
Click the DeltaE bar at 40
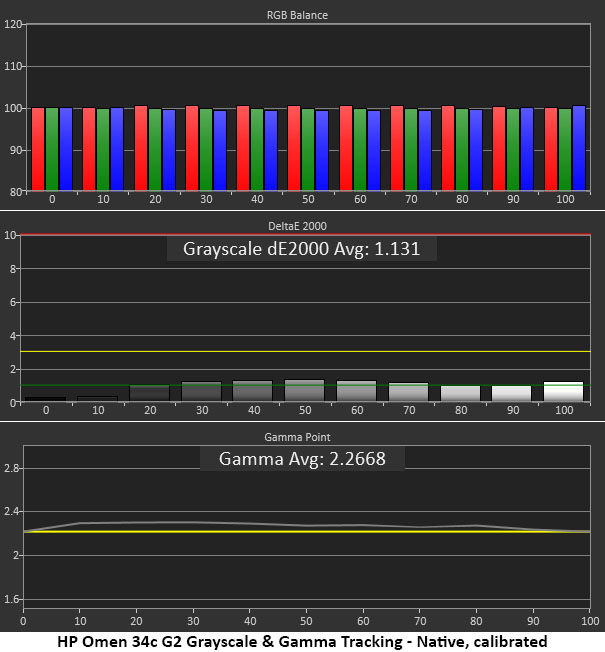252,391
